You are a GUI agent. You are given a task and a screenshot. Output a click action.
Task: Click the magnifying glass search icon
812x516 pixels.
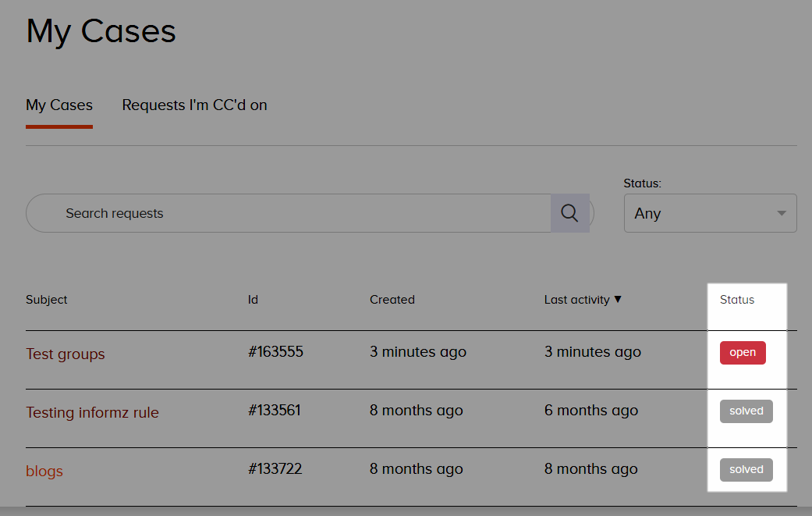click(569, 213)
